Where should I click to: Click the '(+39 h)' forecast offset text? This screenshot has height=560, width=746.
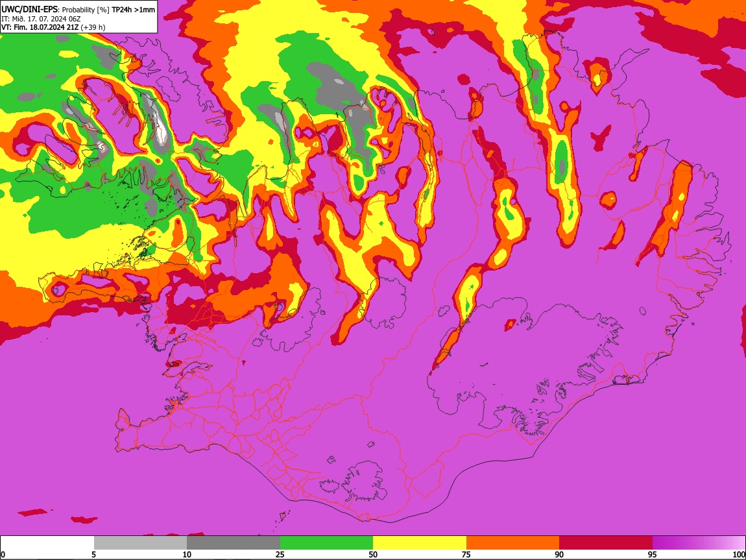(x=93, y=27)
